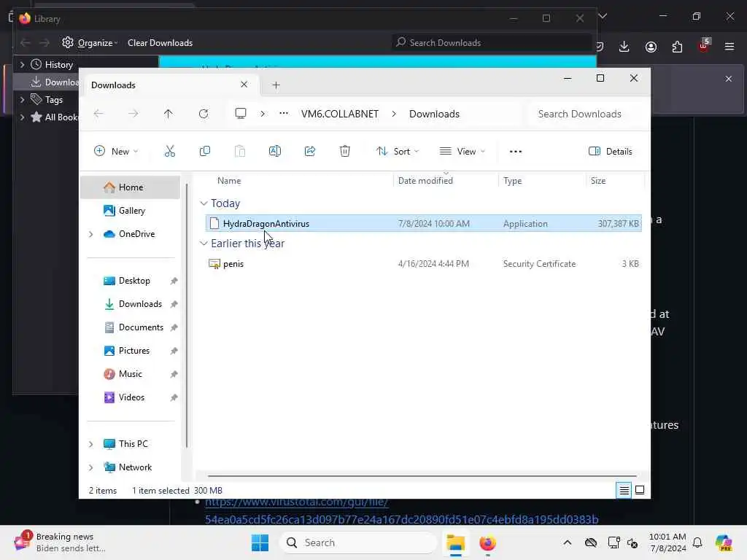
Task: Expand This PC in the navigation pane
Action: (x=90, y=444)
